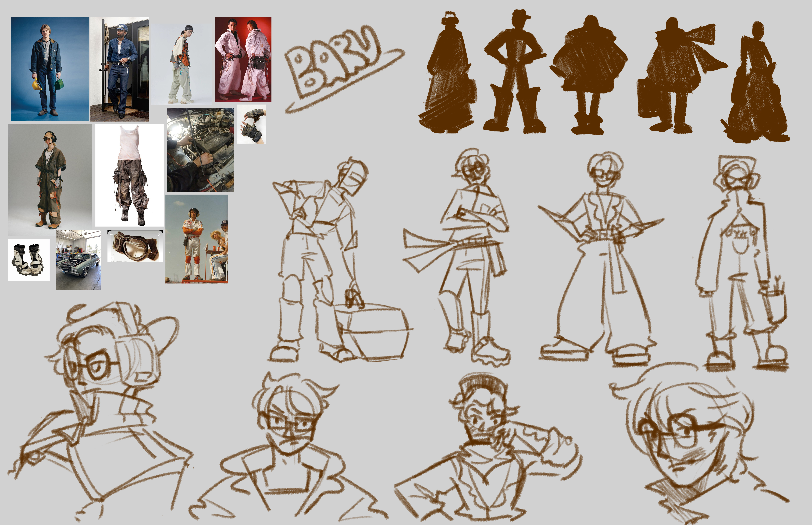Select the car engine bay reference photo
Viewport: 812px width, 525px height.
click(201, 150)
